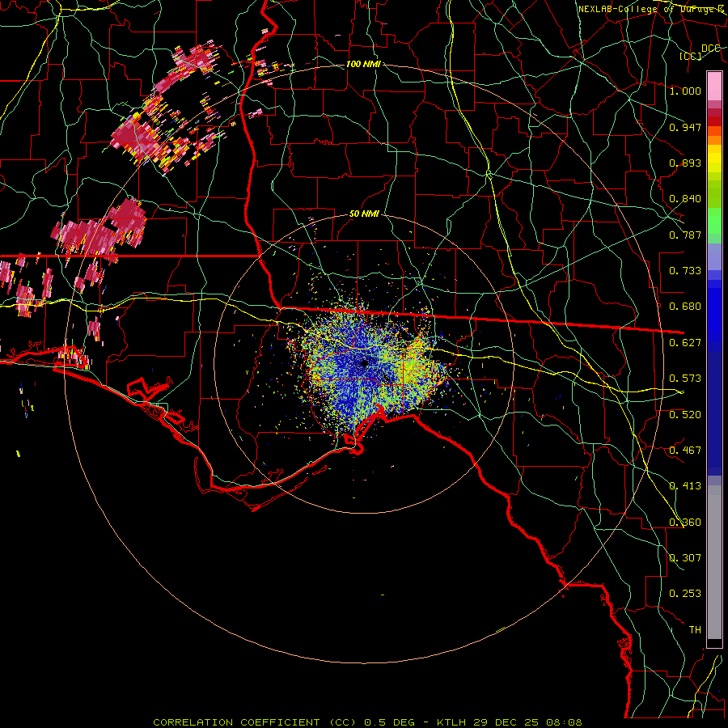
Task: Click the 0.467 scale value
Action: point(685,451)
